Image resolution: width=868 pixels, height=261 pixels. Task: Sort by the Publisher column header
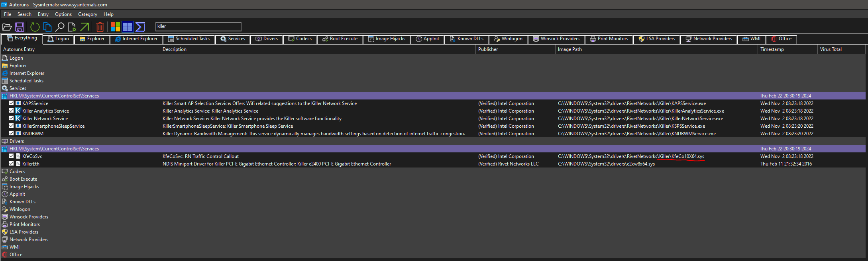pos(488,49)
